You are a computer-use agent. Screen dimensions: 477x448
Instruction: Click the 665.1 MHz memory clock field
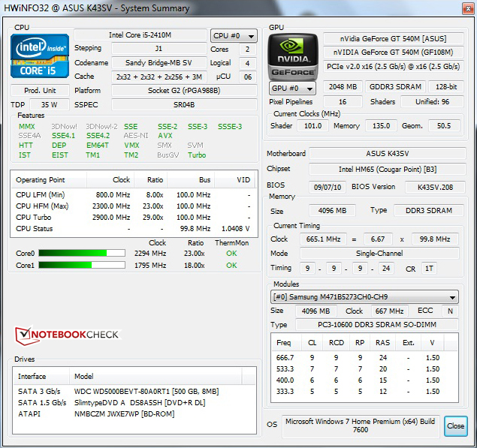[323, 239]
